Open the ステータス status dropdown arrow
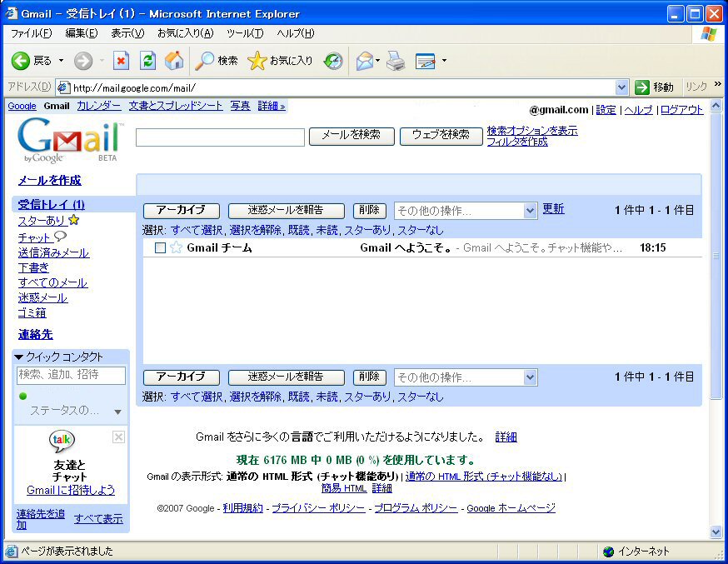Screen dimensions: 728x564 (118, 412)
